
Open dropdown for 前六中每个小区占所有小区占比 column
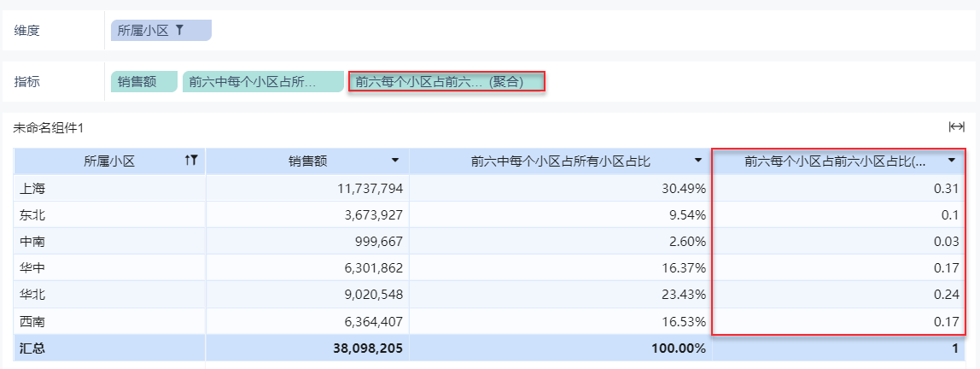click(698, 161)
